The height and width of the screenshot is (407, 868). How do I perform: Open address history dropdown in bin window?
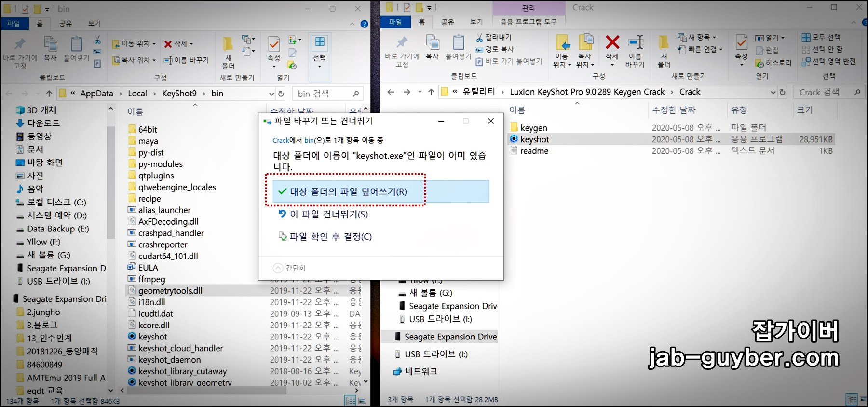tap(271, 94)
